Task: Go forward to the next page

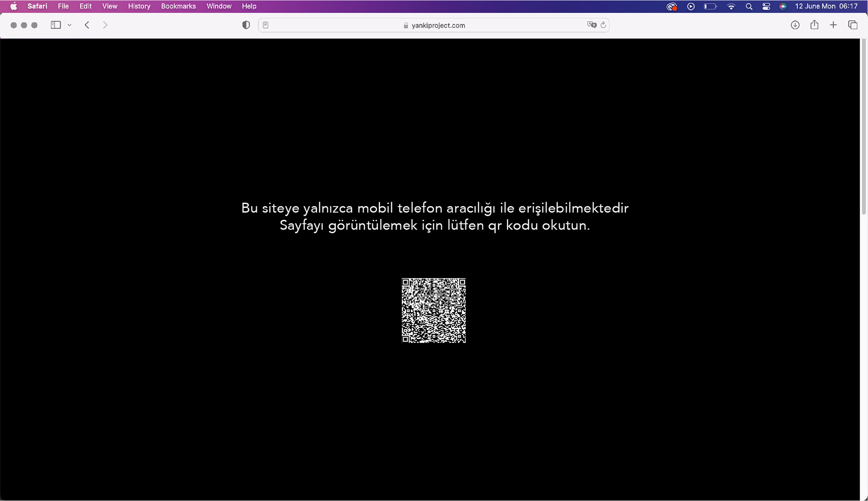Action: pyautogui.click(x=105, y=25)
